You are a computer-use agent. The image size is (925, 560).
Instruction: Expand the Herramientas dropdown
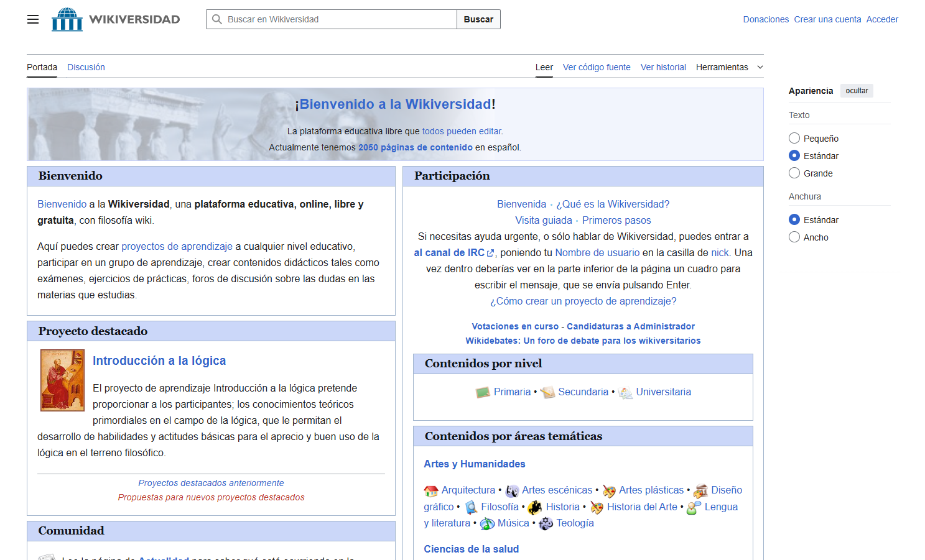pos(729,67)
